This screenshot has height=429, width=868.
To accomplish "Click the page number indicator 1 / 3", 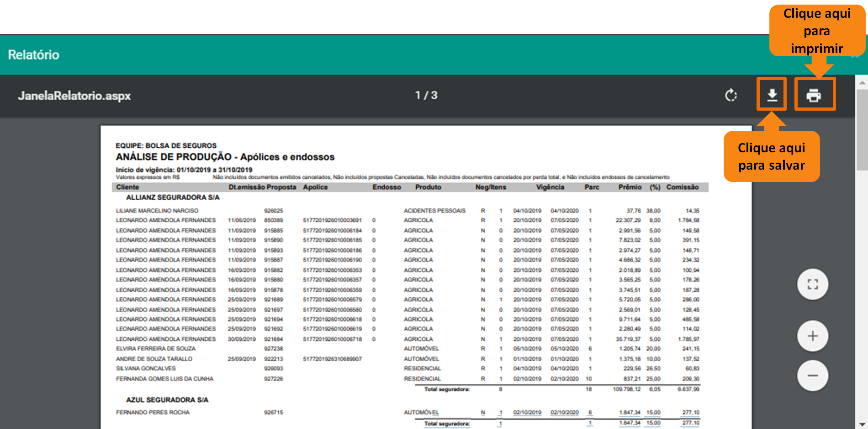I will (x=426, y=95).
